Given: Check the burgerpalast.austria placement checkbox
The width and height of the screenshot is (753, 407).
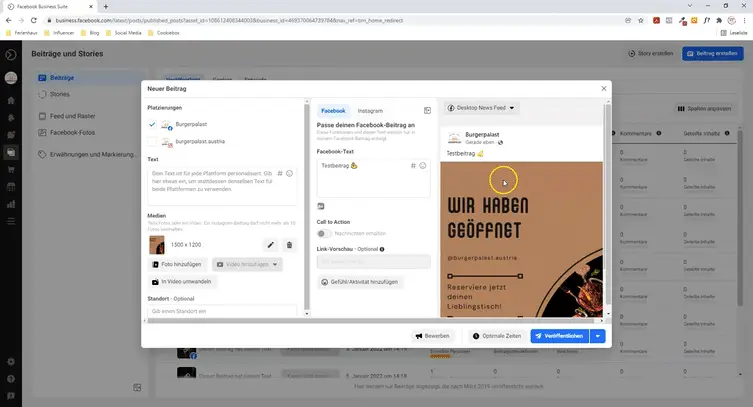Looking at the screenshot, I should 152,142.
